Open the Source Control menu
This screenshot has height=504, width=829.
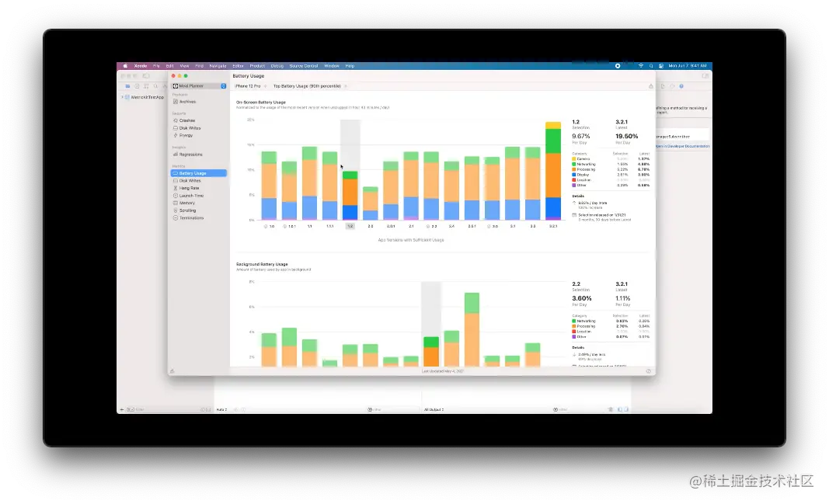pyautogui.click(x=304, y=66)
